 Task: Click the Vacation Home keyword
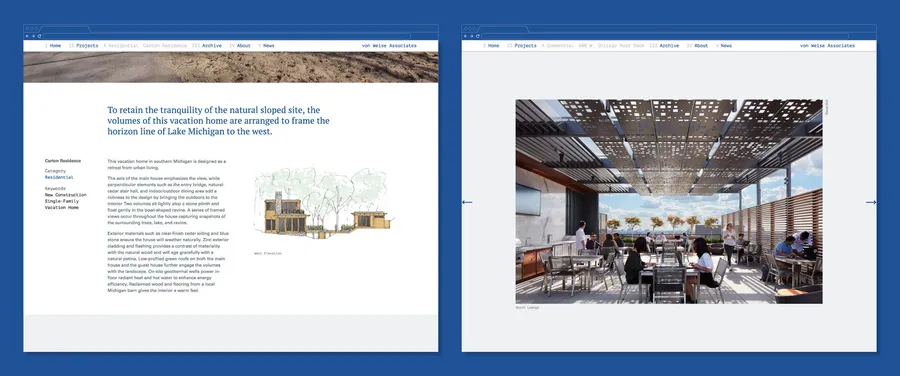click(62, 207)
